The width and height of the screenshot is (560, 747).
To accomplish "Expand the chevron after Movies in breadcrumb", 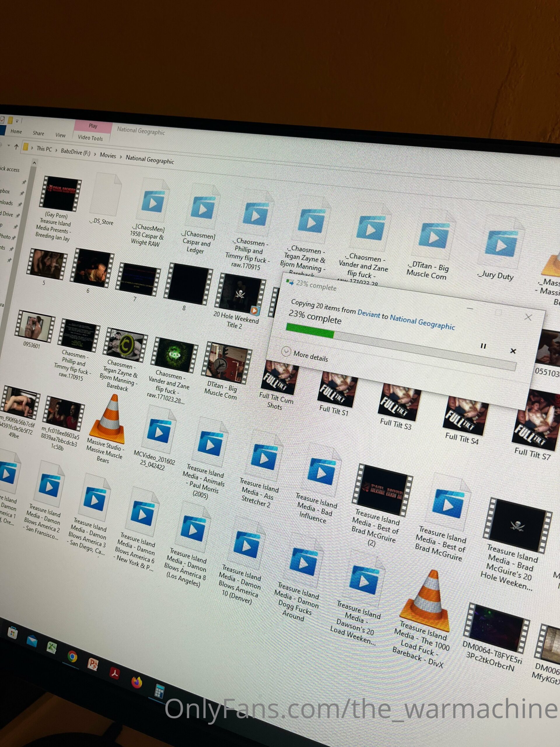I will click(x=120, y=157).
